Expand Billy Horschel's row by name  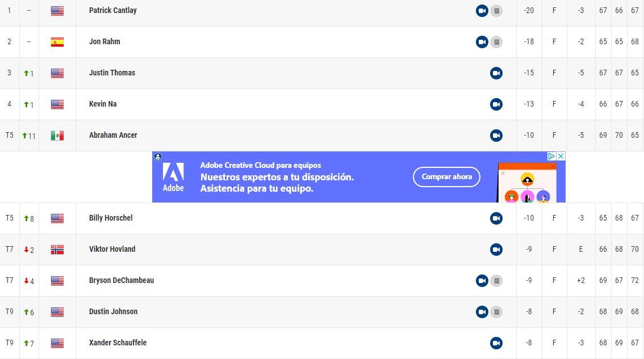click(x=111, y=218)
